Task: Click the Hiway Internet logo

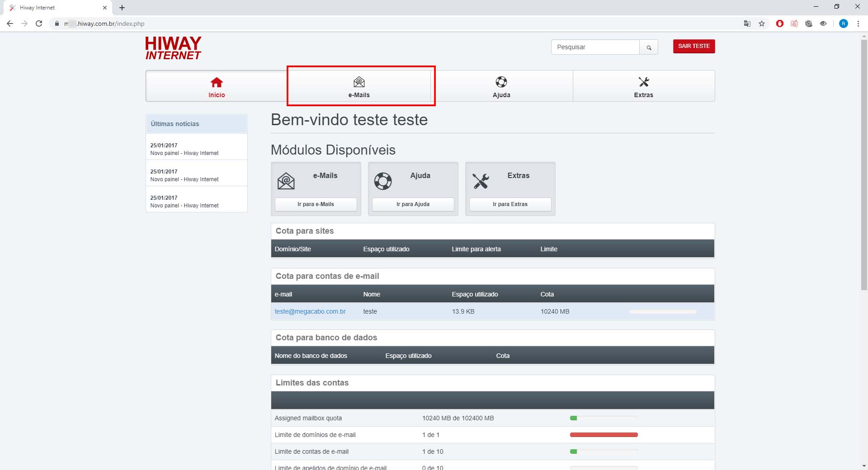Action: click(x=173, y=48)
